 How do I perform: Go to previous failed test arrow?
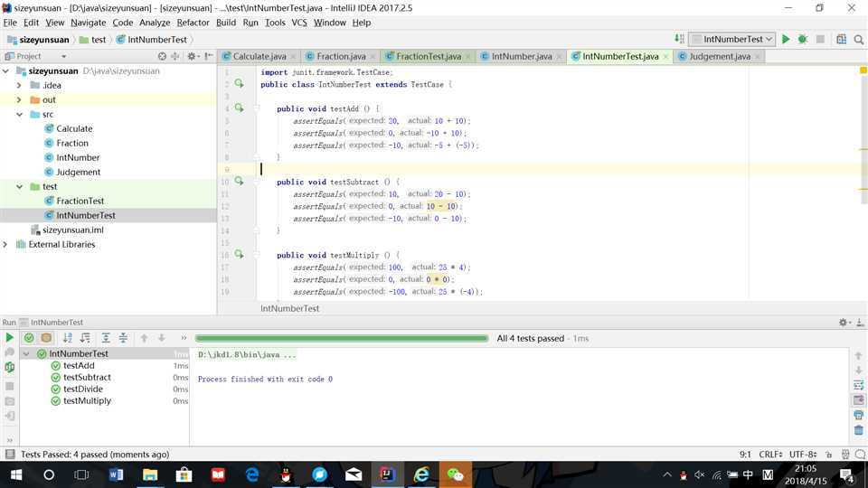[x=144, y=337]
